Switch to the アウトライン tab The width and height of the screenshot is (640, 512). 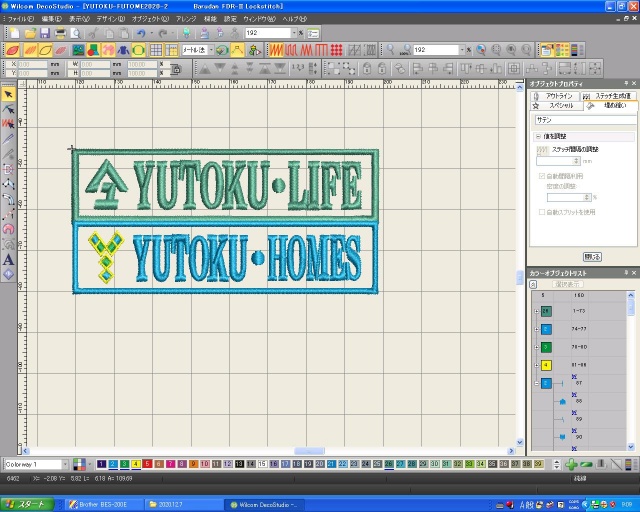(555, 96)
